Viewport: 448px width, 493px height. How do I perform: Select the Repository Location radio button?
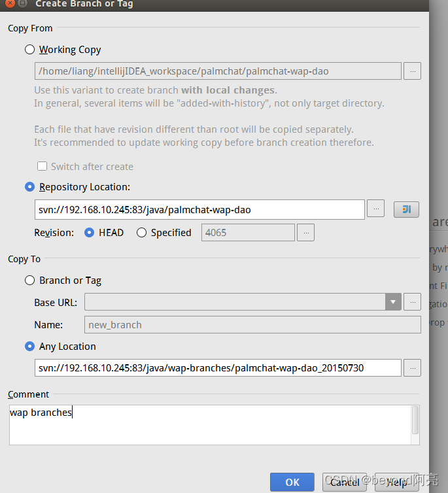(29, 187)
